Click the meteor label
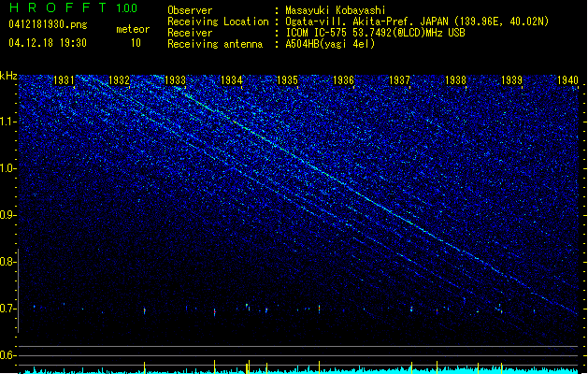The width and height of the screenshot is (588, 374). coord(133,29)
